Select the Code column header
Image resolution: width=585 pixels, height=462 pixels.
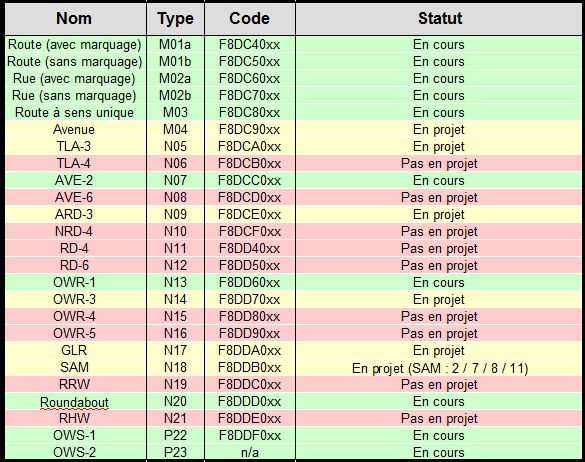(250, 19)
